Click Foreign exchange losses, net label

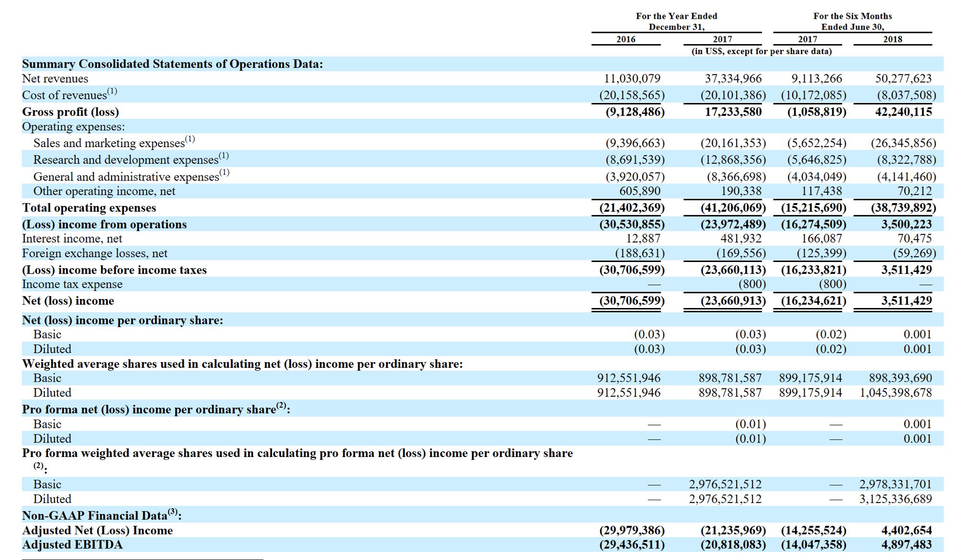[x=95, y=253]
